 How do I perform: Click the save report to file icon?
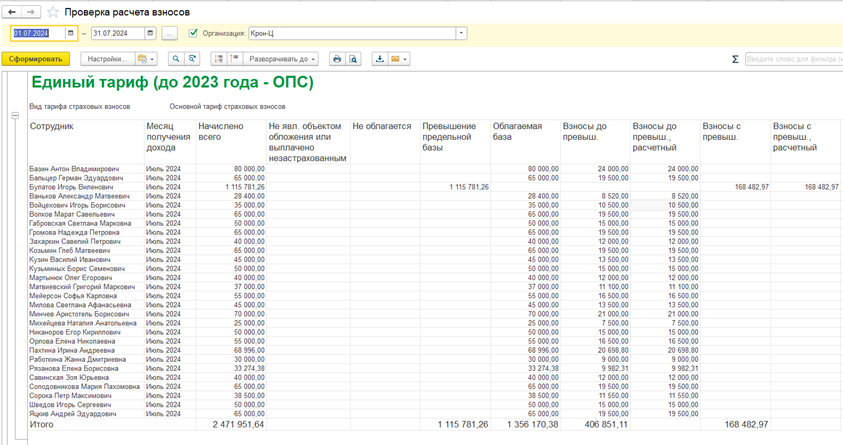point(380,59)
